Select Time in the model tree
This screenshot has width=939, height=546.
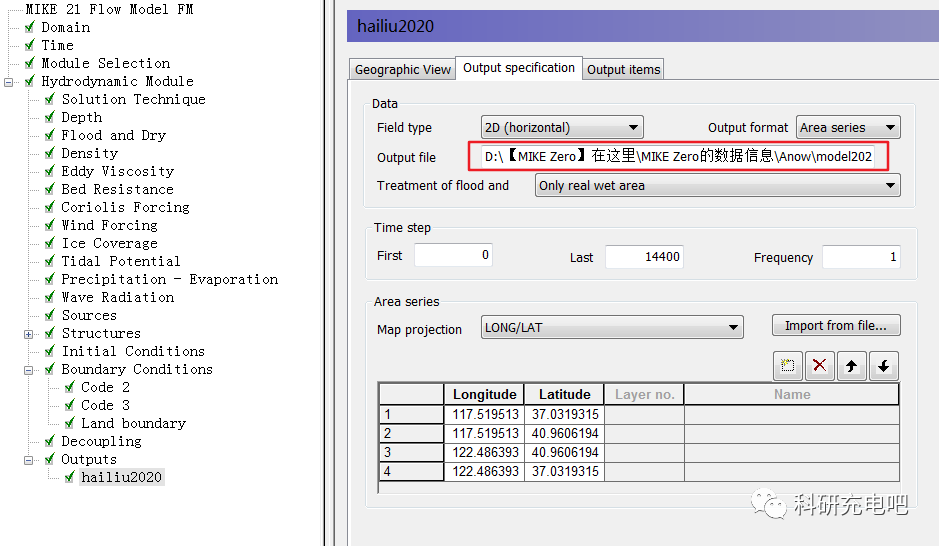(57, 46)
